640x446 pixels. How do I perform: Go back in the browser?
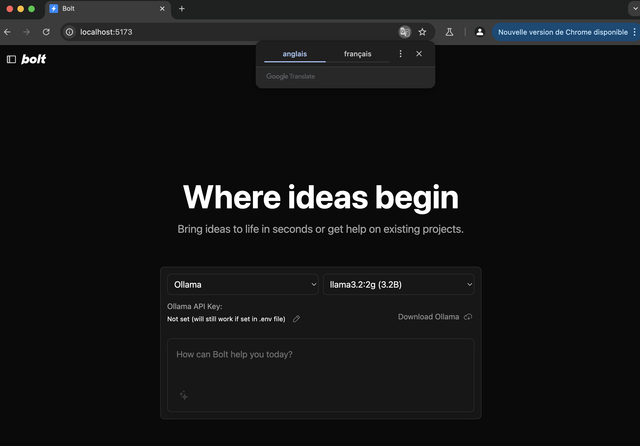pyautogui.click(x=7, y=32)
